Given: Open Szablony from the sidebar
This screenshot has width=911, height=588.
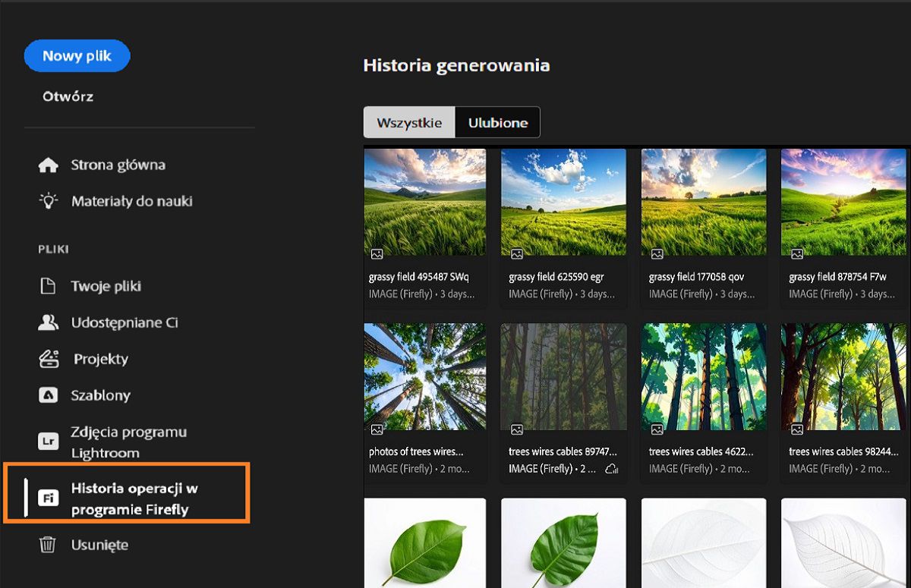Looking at the screenshot, I should (101, 395).
